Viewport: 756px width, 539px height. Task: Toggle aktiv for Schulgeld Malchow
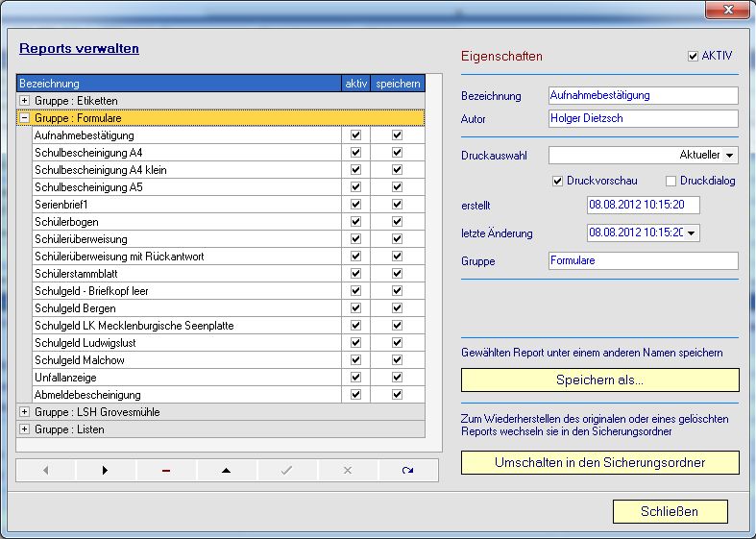(x=355, y=359)
